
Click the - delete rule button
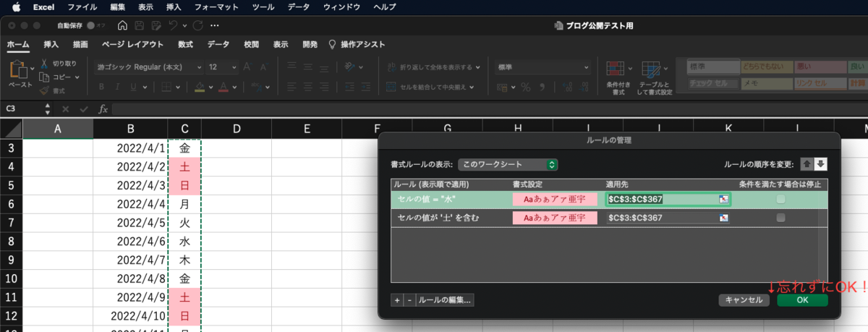(409, 299)
